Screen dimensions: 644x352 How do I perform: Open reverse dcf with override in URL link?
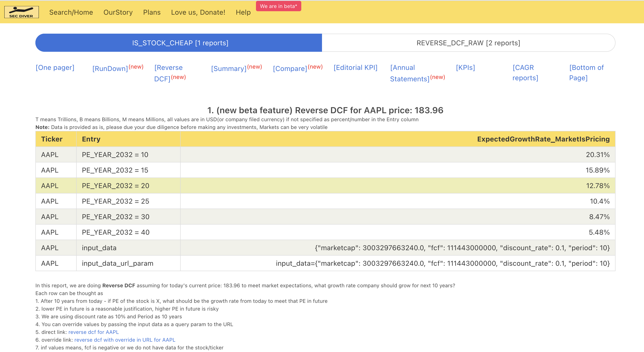coord(125,340)
